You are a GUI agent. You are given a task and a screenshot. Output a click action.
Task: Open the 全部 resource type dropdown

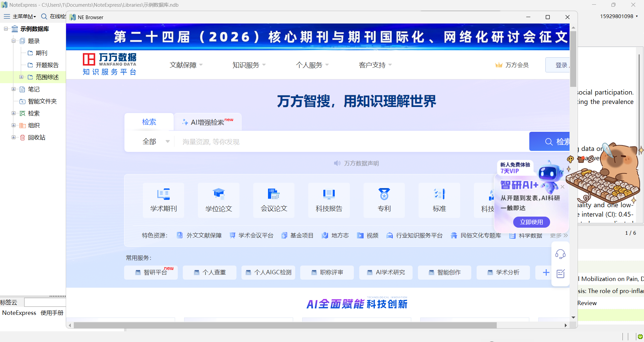156,141
